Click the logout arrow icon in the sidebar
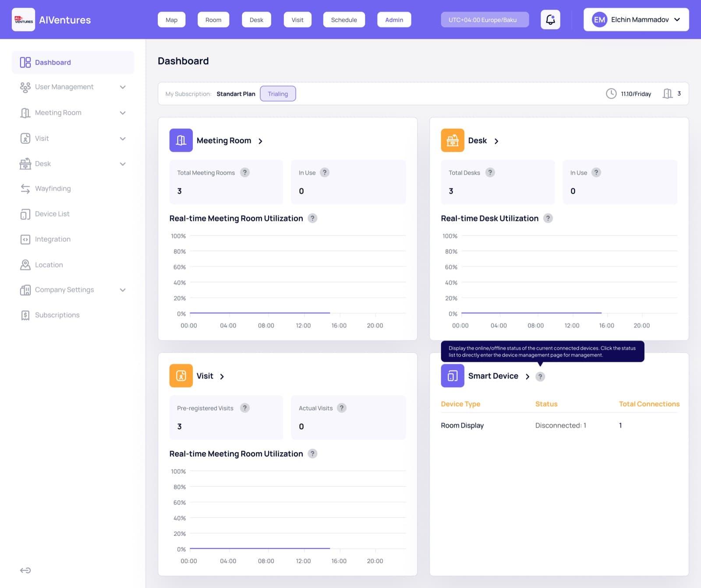The height and width of the screenshot is (588, 701). 25,570
